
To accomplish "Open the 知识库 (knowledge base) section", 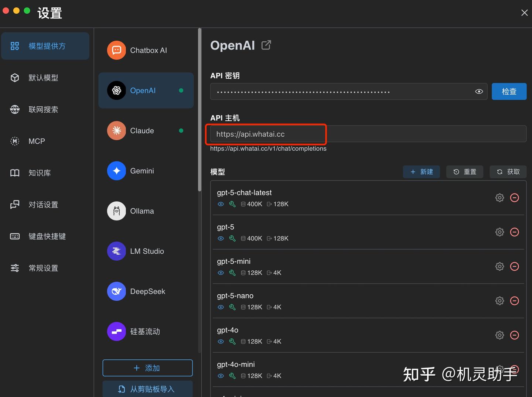I will pos(40,173).
